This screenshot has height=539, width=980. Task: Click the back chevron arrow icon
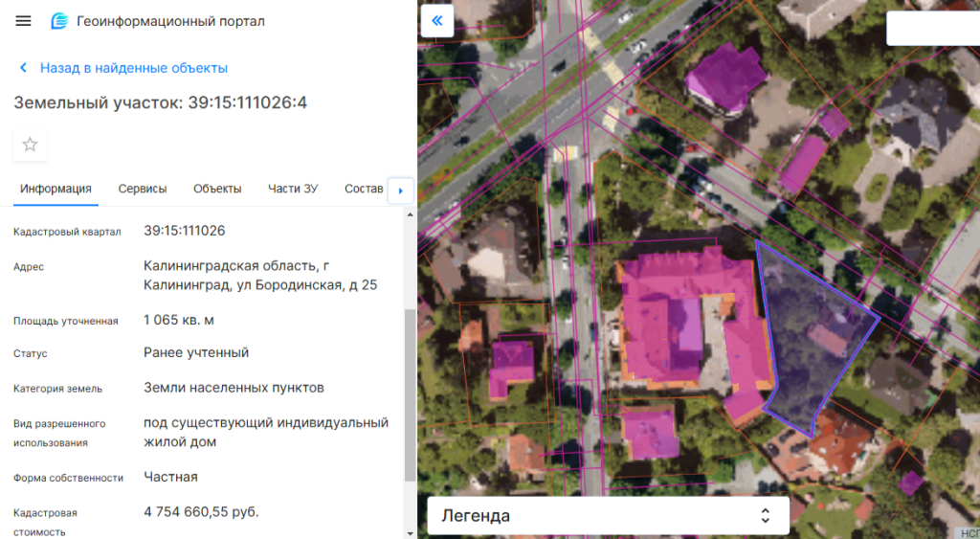click(x=23, y=68)
